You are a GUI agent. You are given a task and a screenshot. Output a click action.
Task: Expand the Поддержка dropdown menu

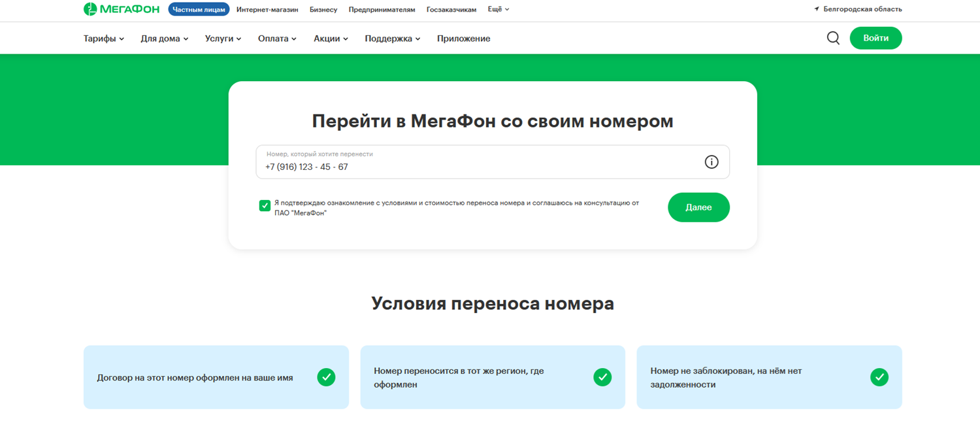click(x=393, y=39)
